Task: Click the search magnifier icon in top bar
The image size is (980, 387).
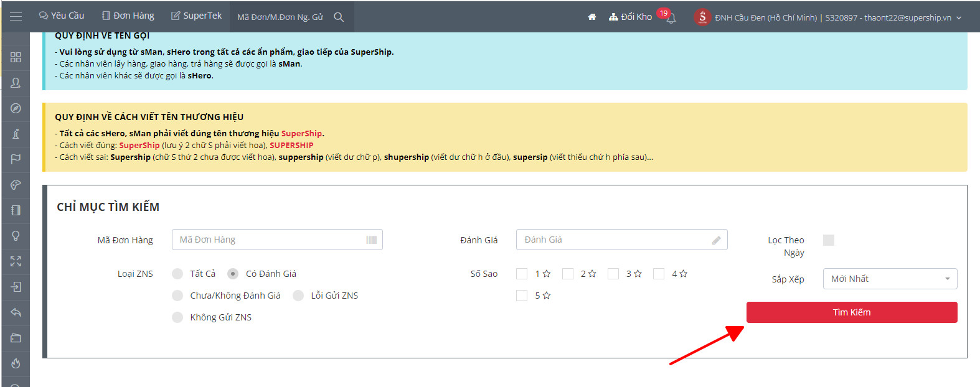Action: tap(339, 17)
